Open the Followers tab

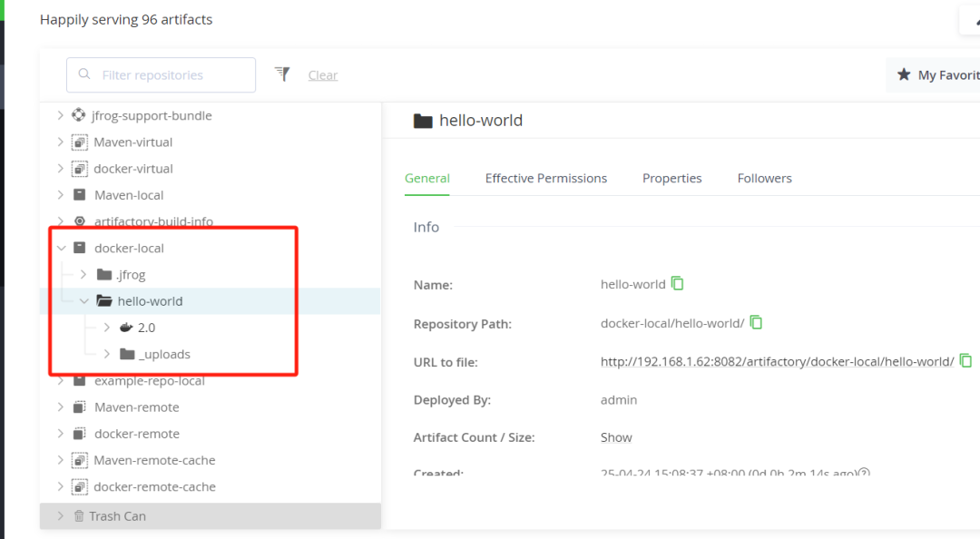[x=764, y=178]
